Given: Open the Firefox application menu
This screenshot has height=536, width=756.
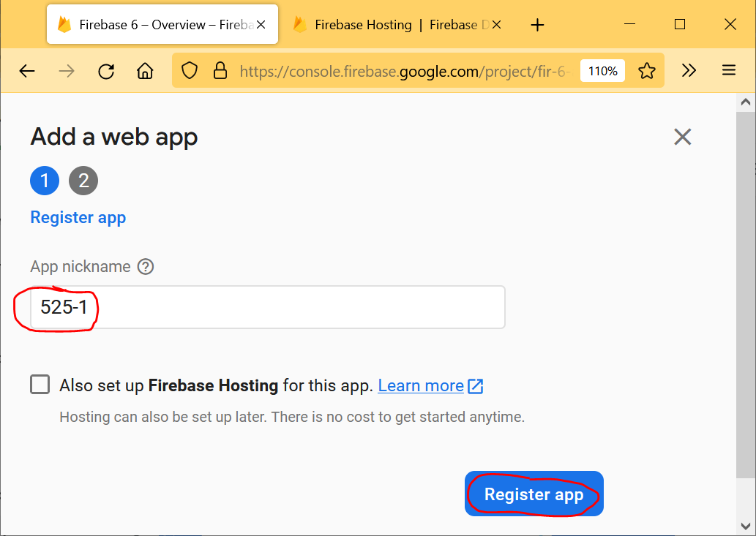Looking at the screenshot, I should 728,71.
